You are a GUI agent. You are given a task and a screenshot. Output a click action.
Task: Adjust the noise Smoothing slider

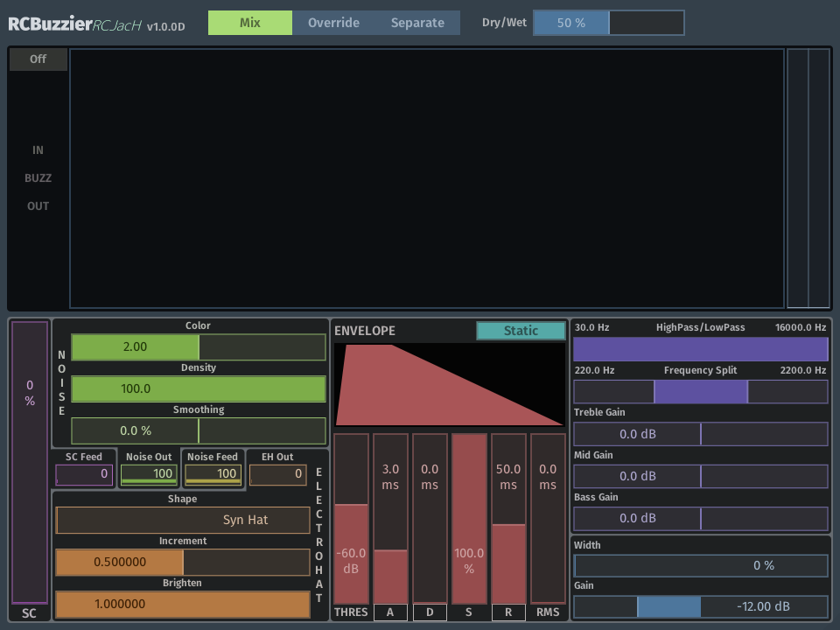coord(199,430)
